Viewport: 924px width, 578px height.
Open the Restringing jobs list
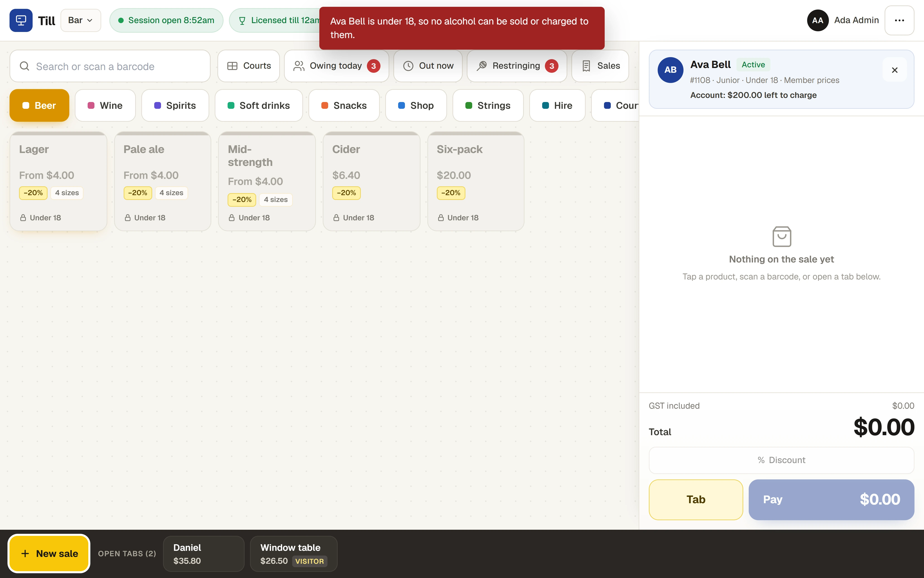coord(517,66)
